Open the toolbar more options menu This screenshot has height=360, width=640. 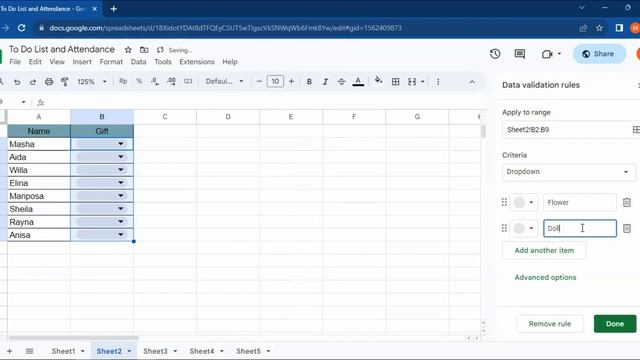pyautogui.click(x=438, y=82)
